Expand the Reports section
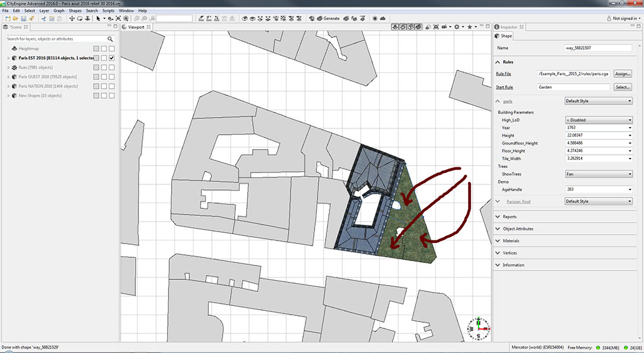644x353 pixels. [498, 216]
